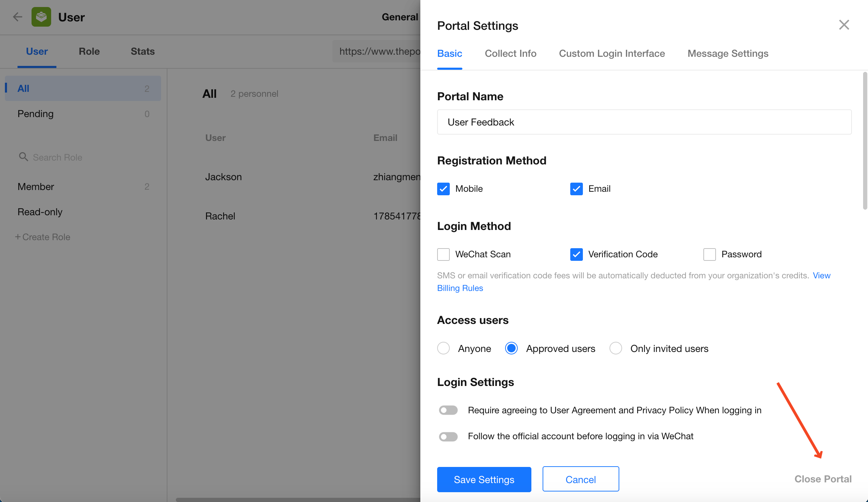Click the Cancel button

click(x=581, y=479)
